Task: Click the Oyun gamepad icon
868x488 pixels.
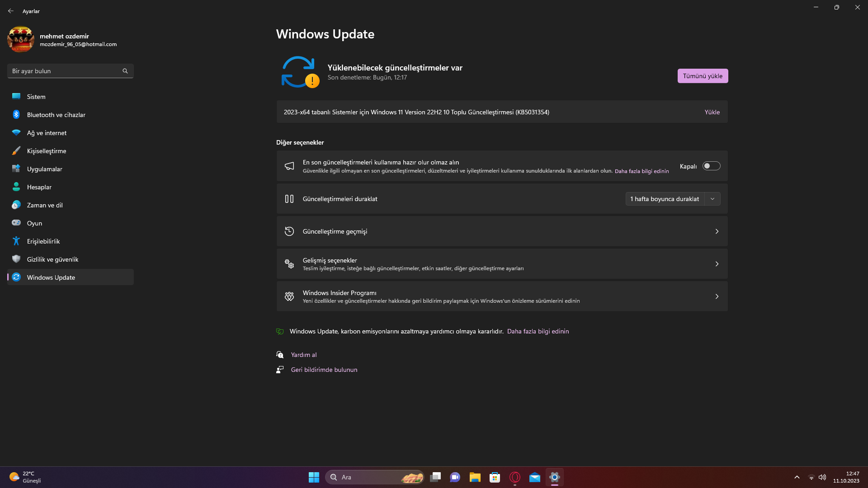Action: point(16,223)
